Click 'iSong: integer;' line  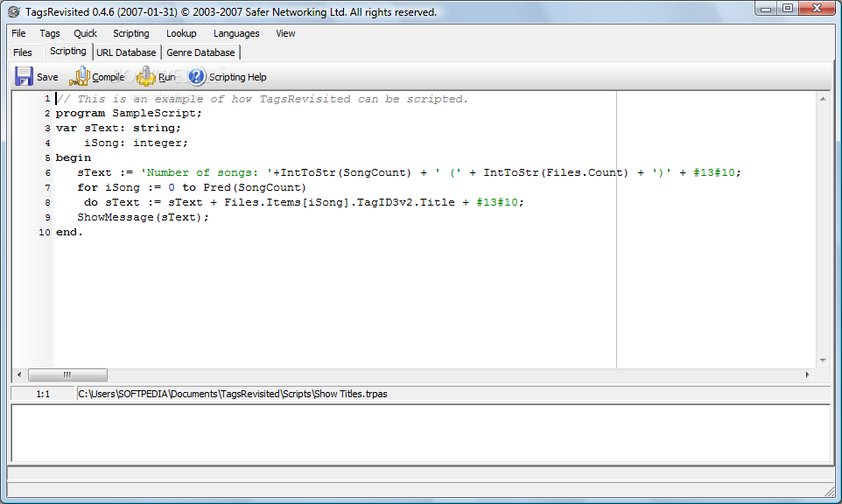click(136, 143)
